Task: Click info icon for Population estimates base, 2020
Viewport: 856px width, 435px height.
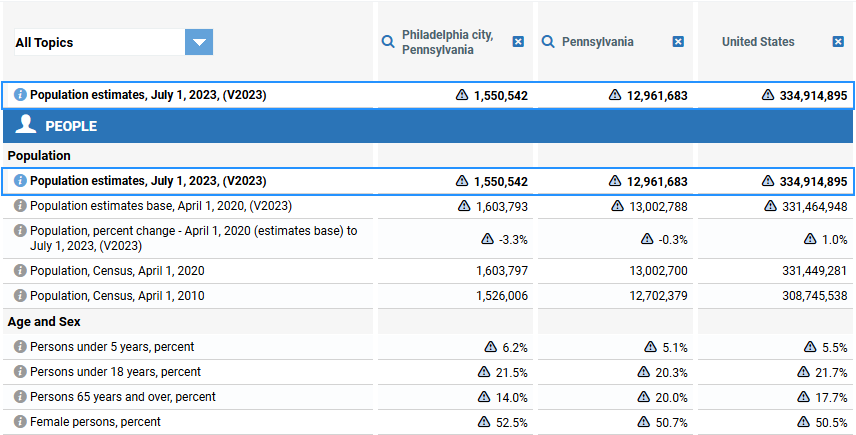Action: coord(20,206)
